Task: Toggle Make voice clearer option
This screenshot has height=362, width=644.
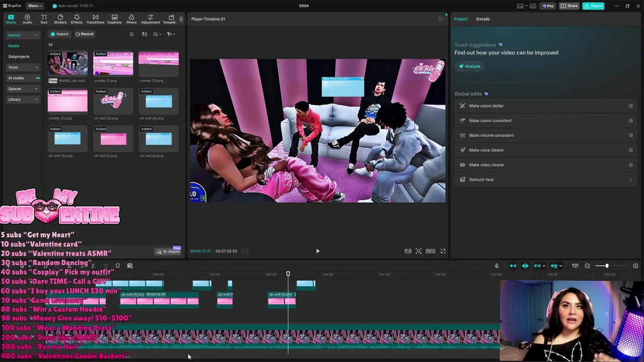Action: [x=630, y=150]
